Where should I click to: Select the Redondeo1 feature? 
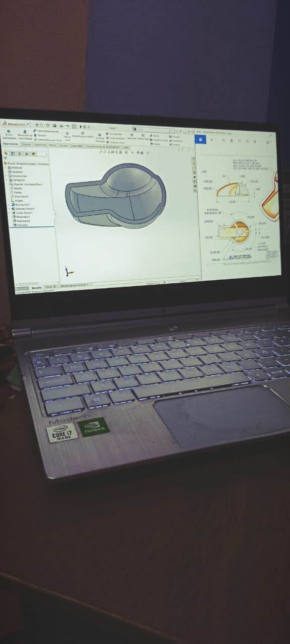point(21,217)
